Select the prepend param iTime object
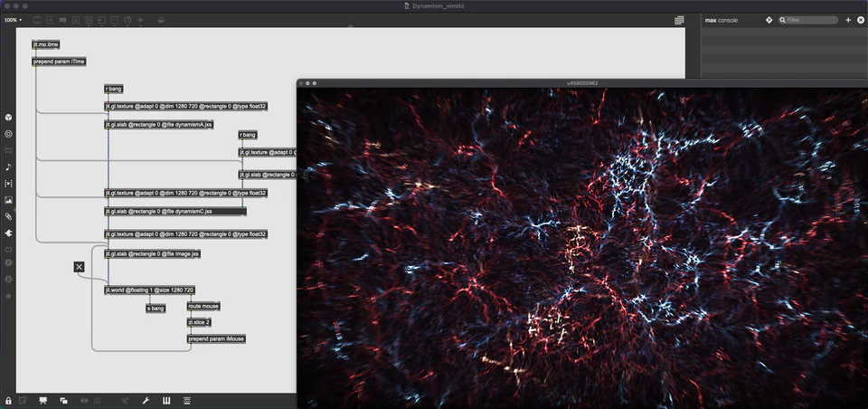The image size is (868, 409). [x=60, y=62]
